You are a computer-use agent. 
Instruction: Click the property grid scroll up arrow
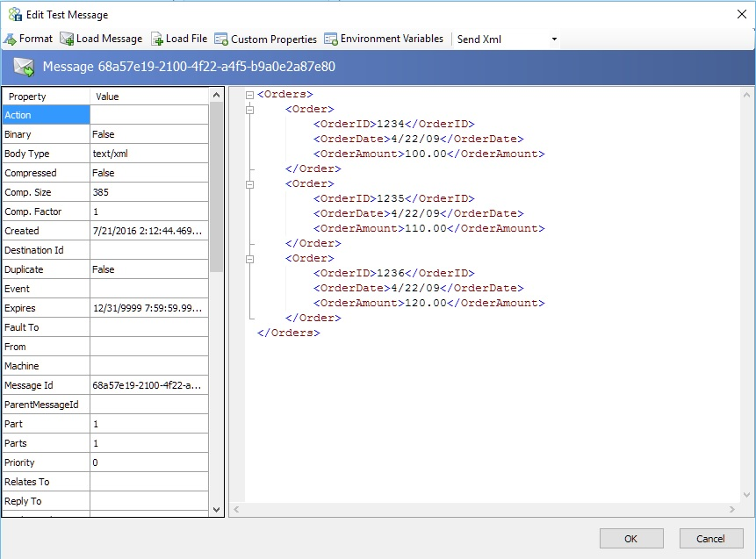coord(217,96)
